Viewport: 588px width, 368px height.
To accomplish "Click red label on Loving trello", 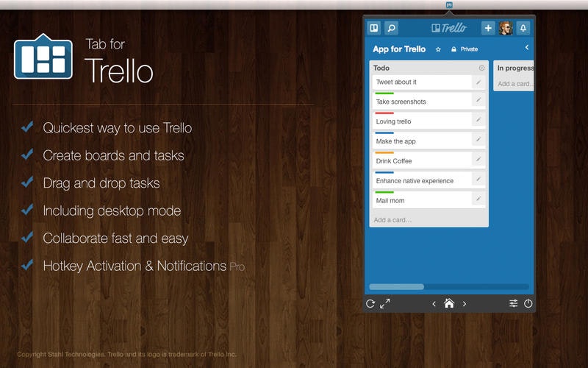I will coord(384,113).
